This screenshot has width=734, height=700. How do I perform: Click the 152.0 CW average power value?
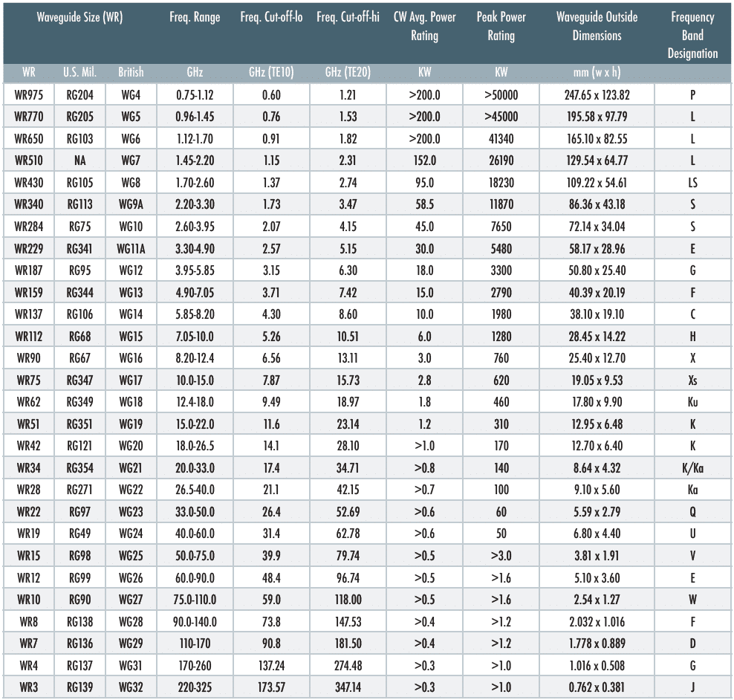click(424, 161)
